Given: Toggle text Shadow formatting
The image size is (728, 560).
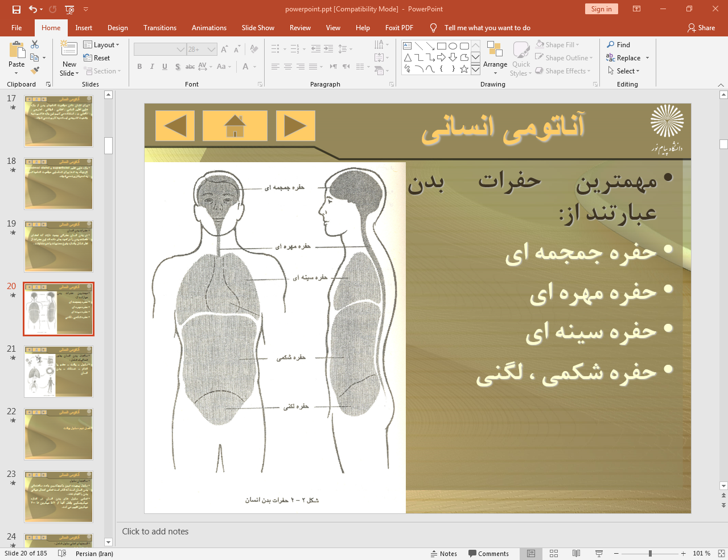Looking at the screenshot, I should pyautogui.click(x=178, y=67).
